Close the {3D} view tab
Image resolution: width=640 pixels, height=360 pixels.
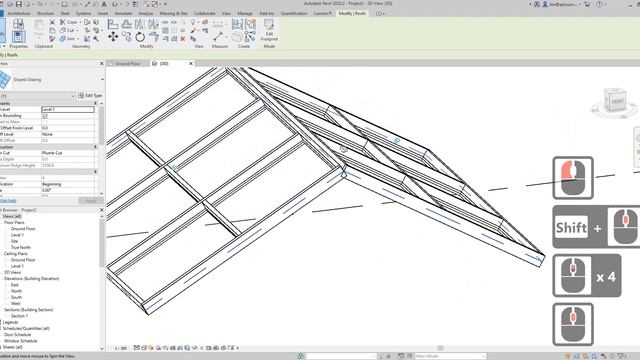coord(191,64)
